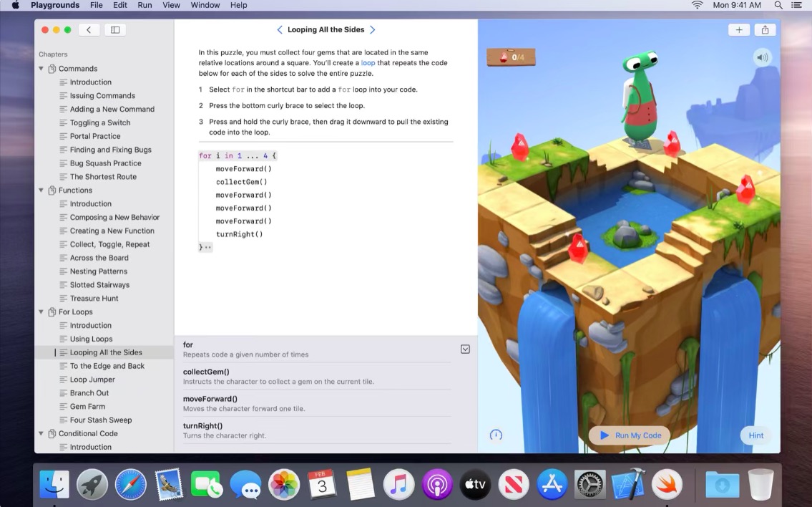
Task: Open Notification Center icon in menu bar
Action: click(x=796, y=5)
